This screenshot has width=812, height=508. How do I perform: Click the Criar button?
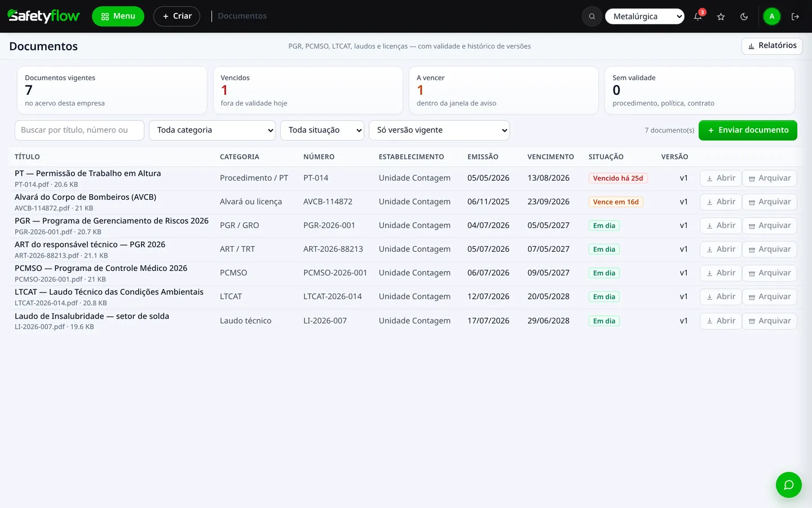pyautogui.click(x=177, y=16)
